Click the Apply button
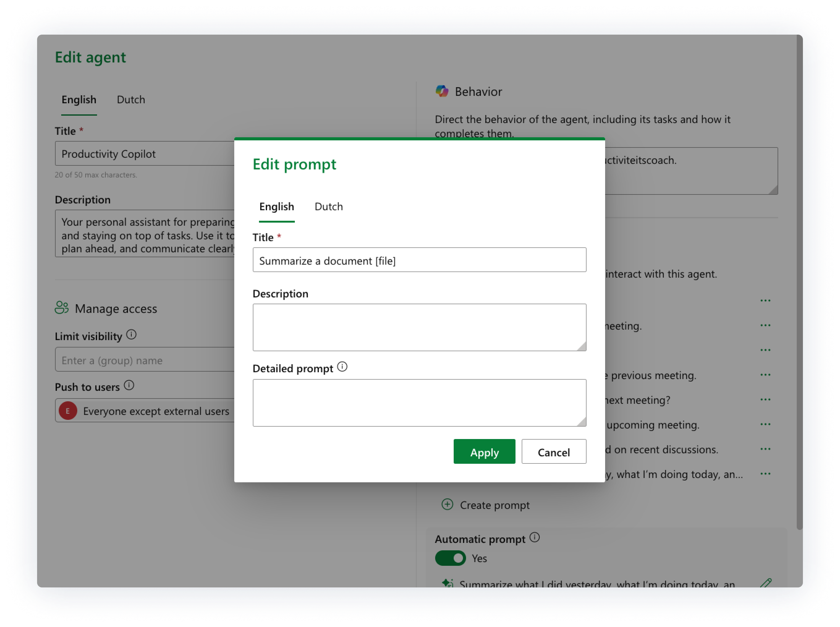 pos(484,452)
